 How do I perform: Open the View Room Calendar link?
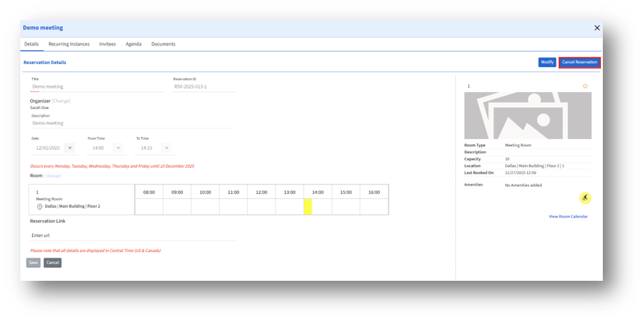(568, 217)
